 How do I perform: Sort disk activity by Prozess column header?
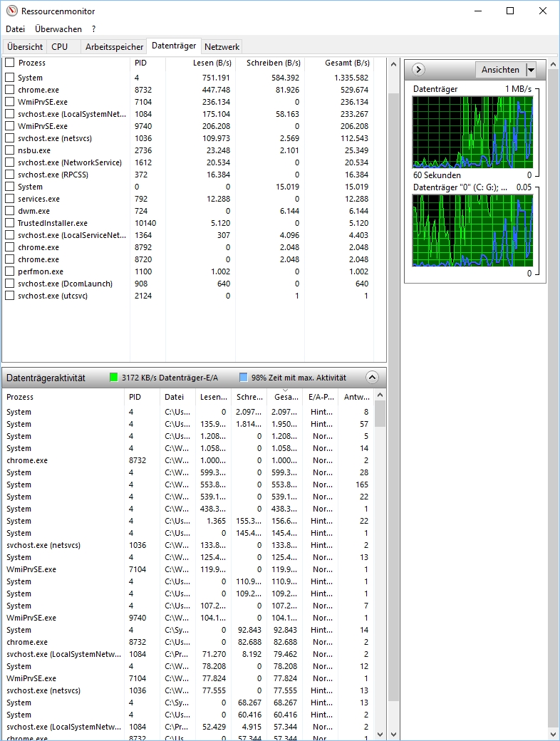point(64,397)
